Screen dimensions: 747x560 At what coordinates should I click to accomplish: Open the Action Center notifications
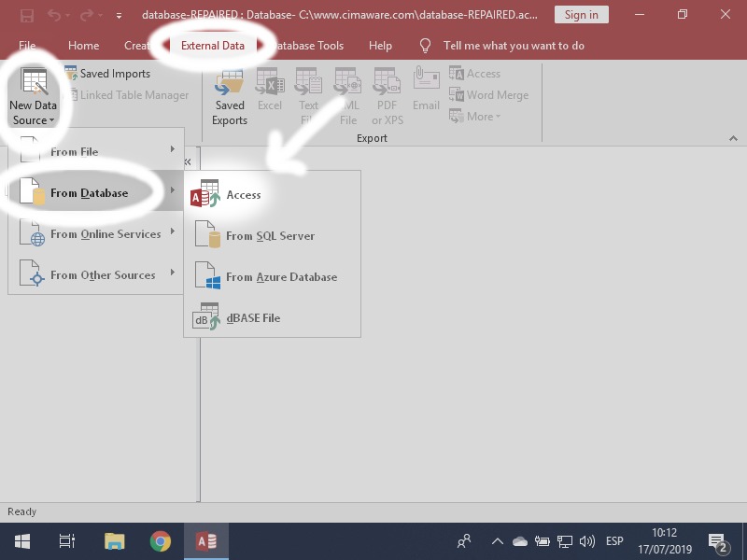[x=718, y=541]
